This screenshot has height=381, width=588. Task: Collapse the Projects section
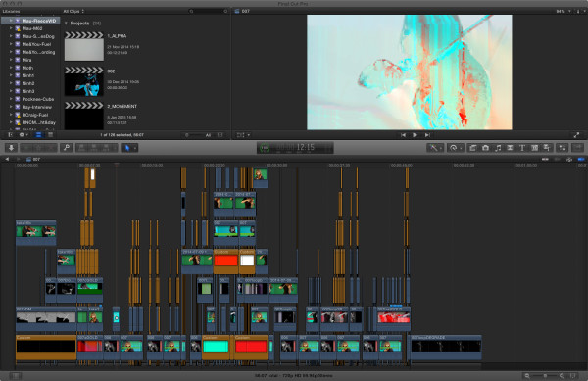tap(66, 24)
